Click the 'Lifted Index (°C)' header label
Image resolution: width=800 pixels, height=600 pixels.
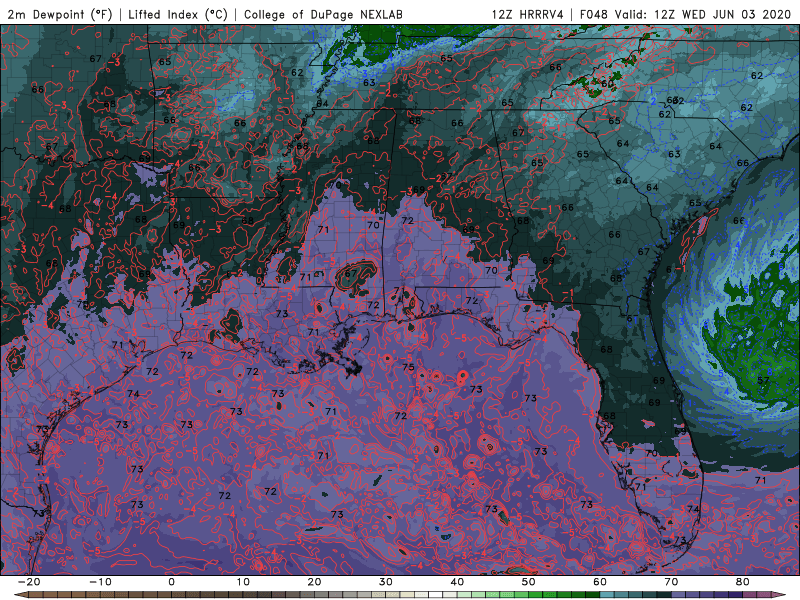178,15
